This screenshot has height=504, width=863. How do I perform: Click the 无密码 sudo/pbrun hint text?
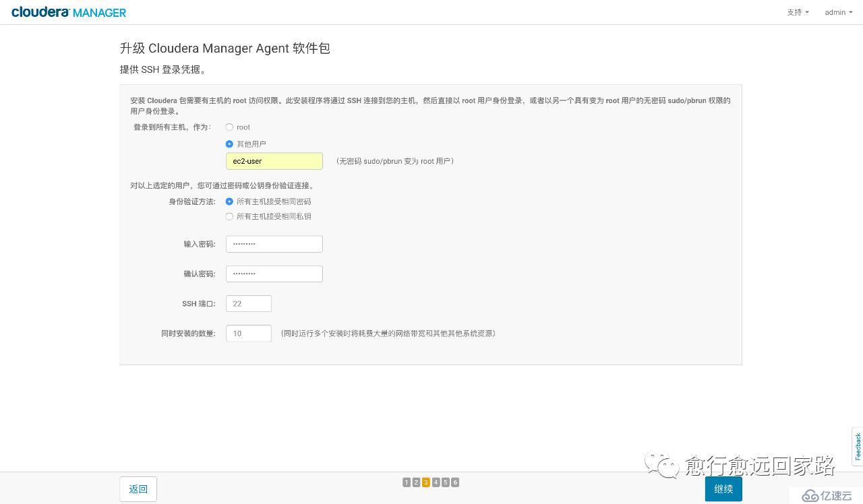coord(395,161)
